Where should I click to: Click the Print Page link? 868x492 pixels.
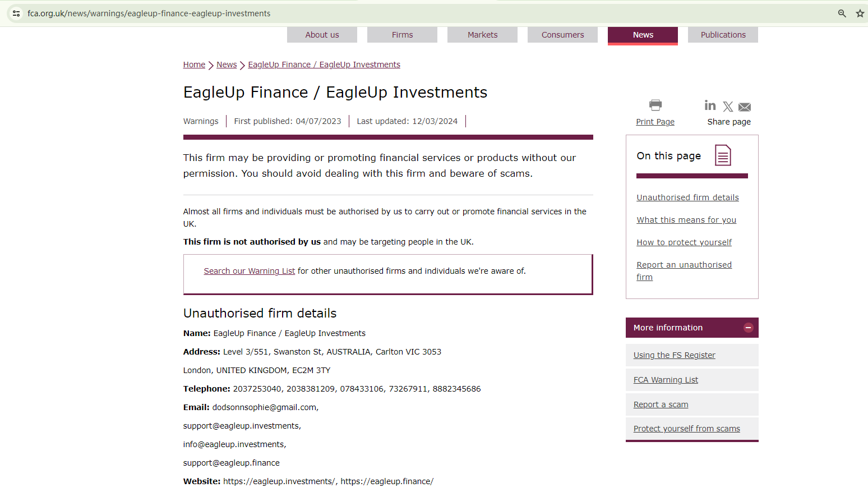655,122
